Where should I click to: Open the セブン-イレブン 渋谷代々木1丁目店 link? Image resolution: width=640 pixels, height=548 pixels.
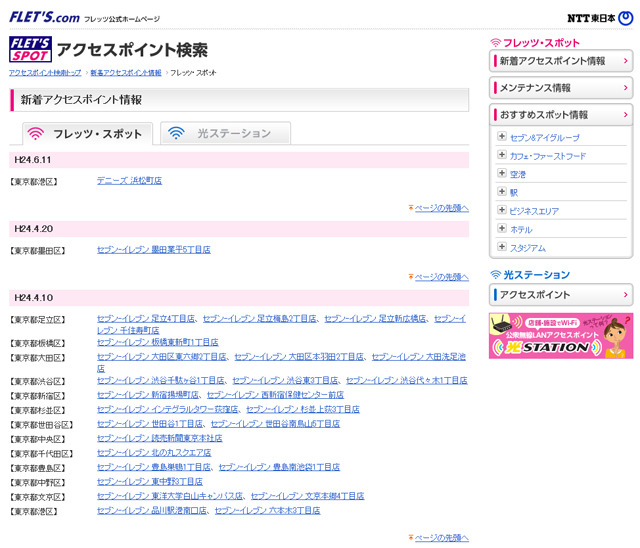(x=407, y=380)
